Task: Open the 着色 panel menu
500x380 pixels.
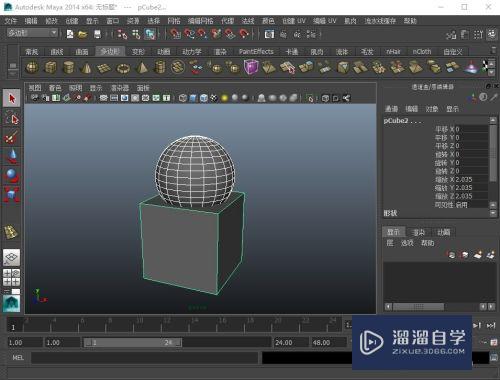Action: (x=55, y=88)
